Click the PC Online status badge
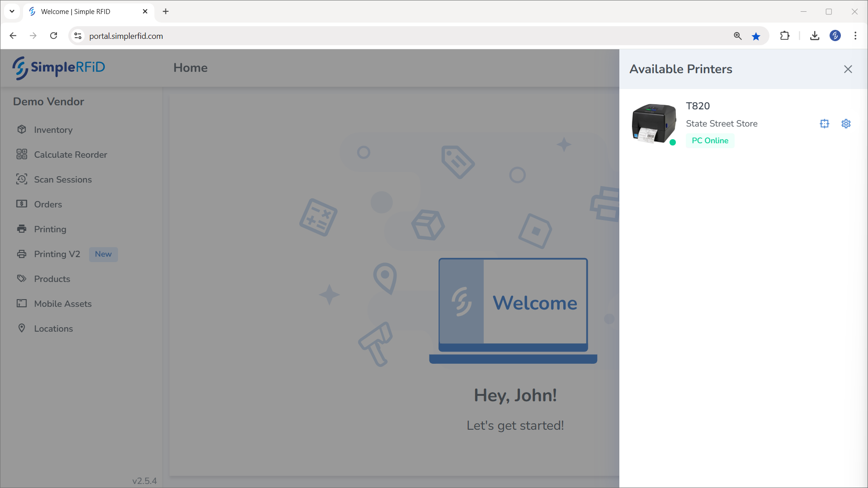Image resolution: width=868 pixels, height=488 pixels. 710,141
